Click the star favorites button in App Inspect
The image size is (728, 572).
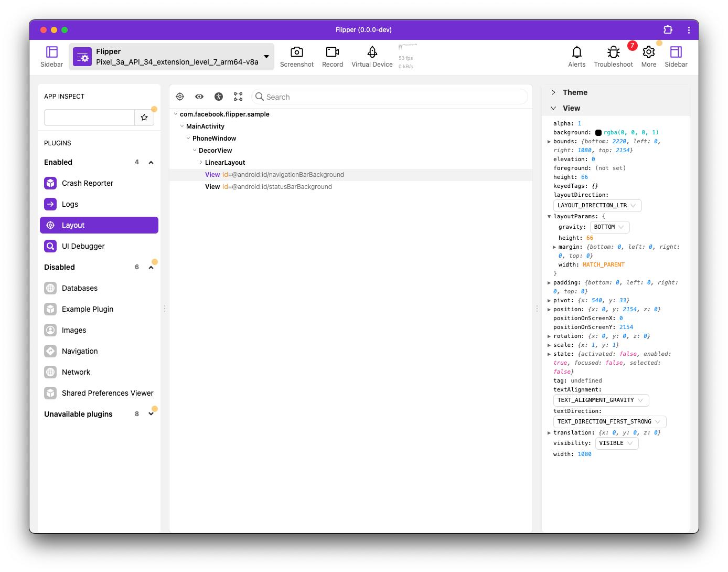[x=144, y=118]
